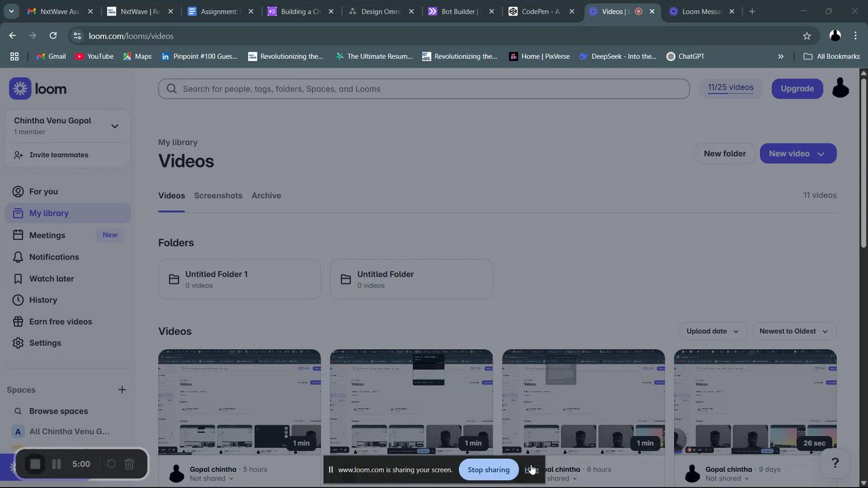This screenshot has height=488, width=868.
Task: Restart the recording using the circular arrow
Action: pyautogui.click(x=111, y=464)
